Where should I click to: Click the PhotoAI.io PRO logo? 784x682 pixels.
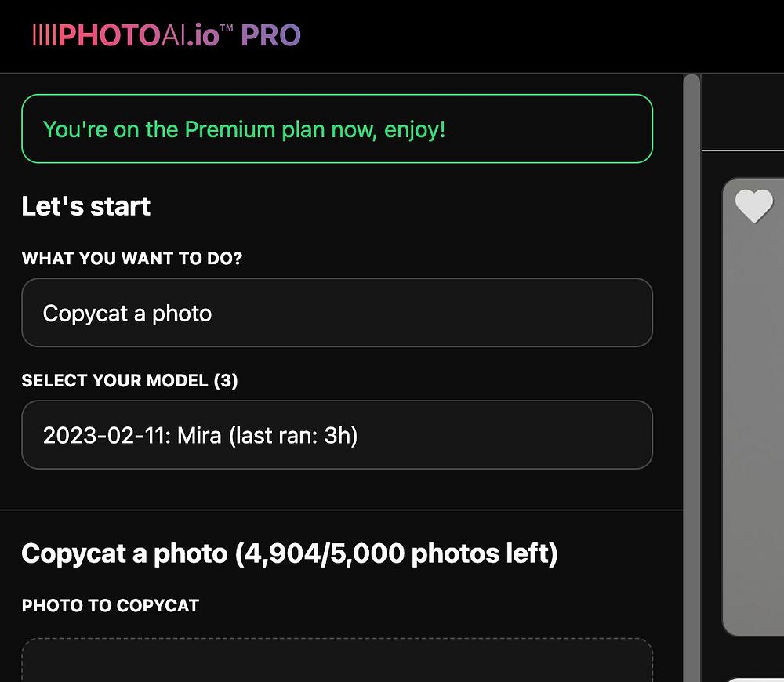(167, 35)
